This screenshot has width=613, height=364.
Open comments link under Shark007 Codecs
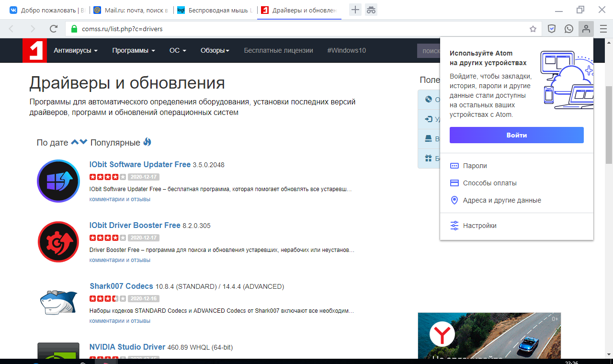click(120, 321)
